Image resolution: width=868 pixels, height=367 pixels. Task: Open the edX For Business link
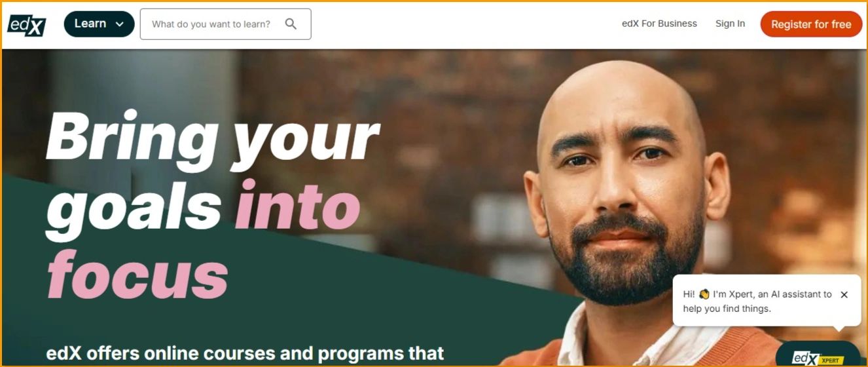(x=659, y=24)
